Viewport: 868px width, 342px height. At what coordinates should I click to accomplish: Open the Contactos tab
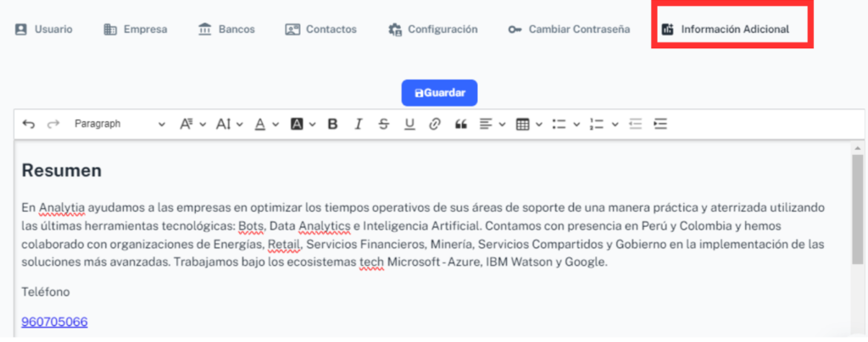coord(320,30)
